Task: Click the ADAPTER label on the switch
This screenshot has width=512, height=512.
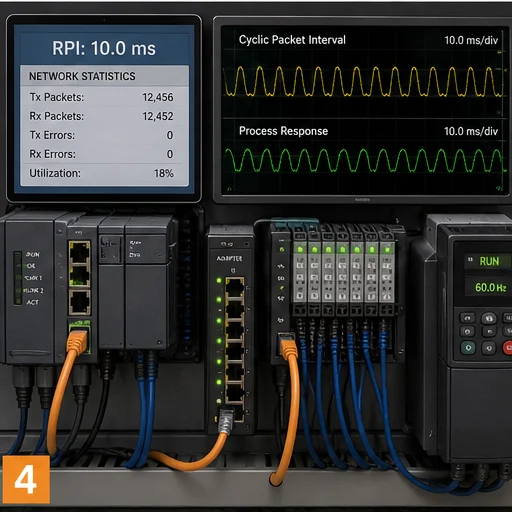Action: 229,259
